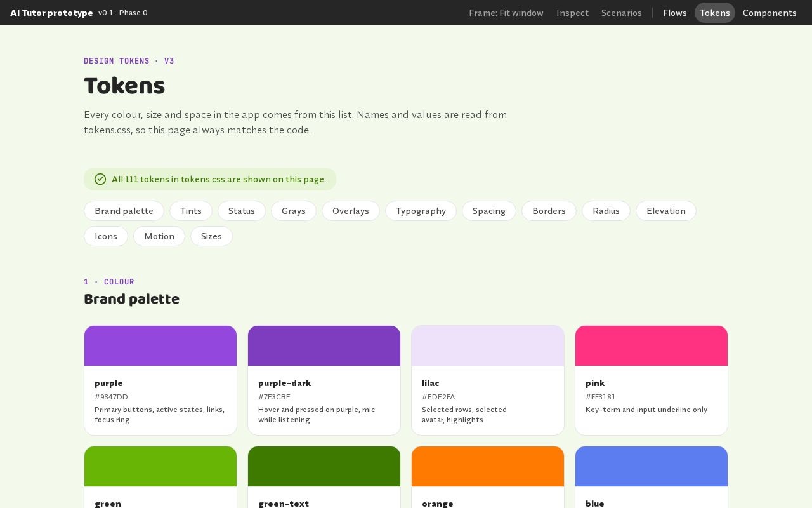
Task: Click the #FF3181 hex value
Action: coord(601,397)
